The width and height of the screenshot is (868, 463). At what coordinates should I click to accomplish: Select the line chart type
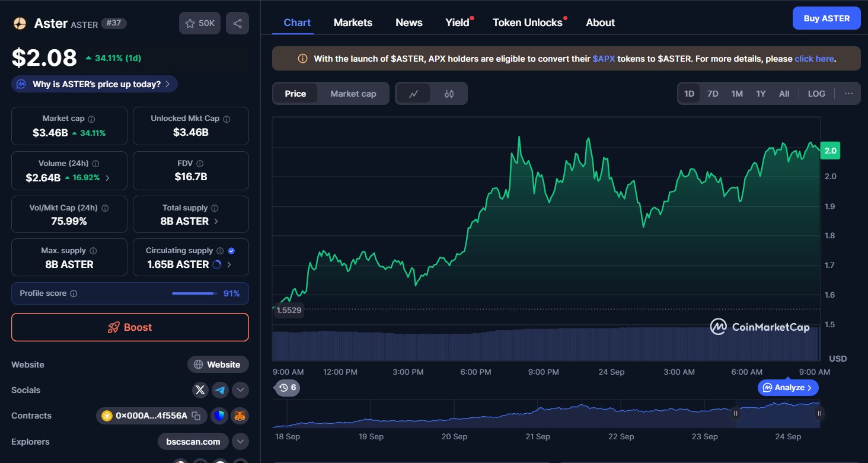(x=414, y=94)
